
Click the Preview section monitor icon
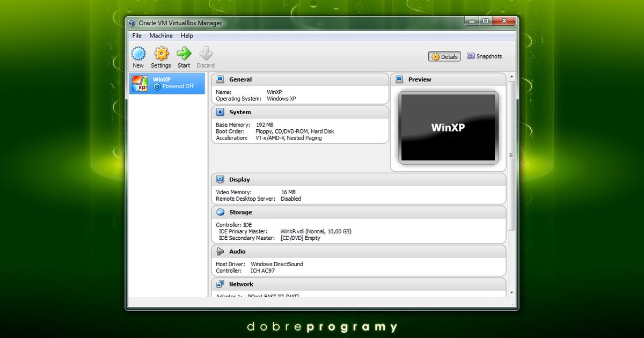tap(399, 79)
